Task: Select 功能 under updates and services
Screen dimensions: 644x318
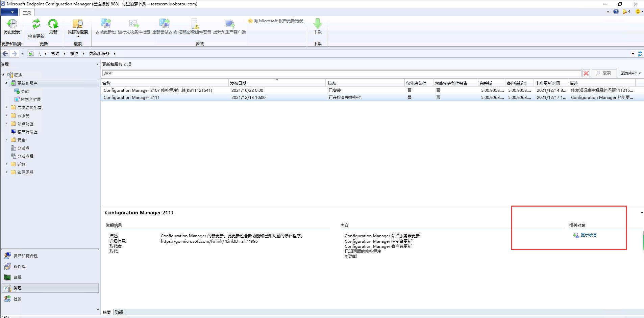Action: pos(25,91)
